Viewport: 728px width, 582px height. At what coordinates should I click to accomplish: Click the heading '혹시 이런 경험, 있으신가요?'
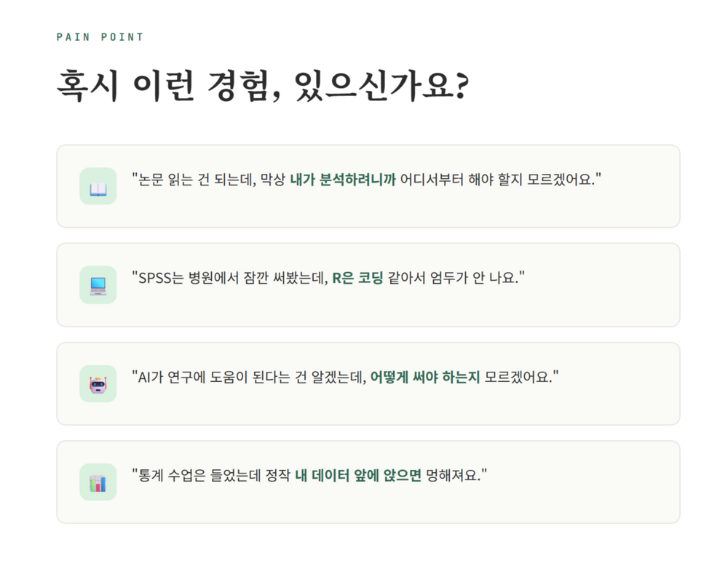tap(263, 87)
